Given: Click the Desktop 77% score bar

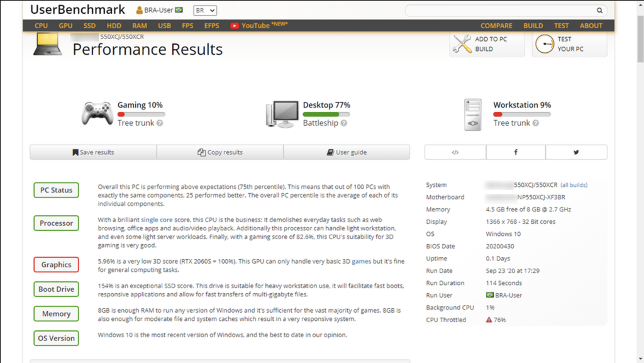Looking at the screenshot, I should coord(326,114).
